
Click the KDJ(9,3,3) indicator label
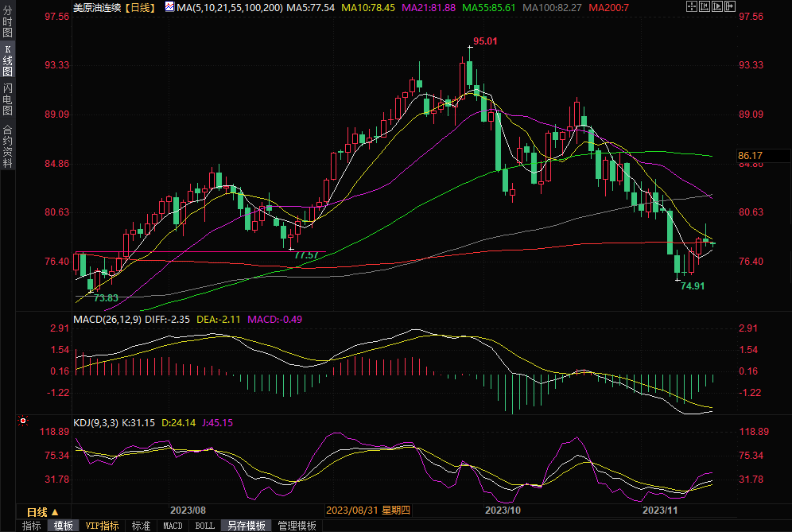tap(95, 422)
